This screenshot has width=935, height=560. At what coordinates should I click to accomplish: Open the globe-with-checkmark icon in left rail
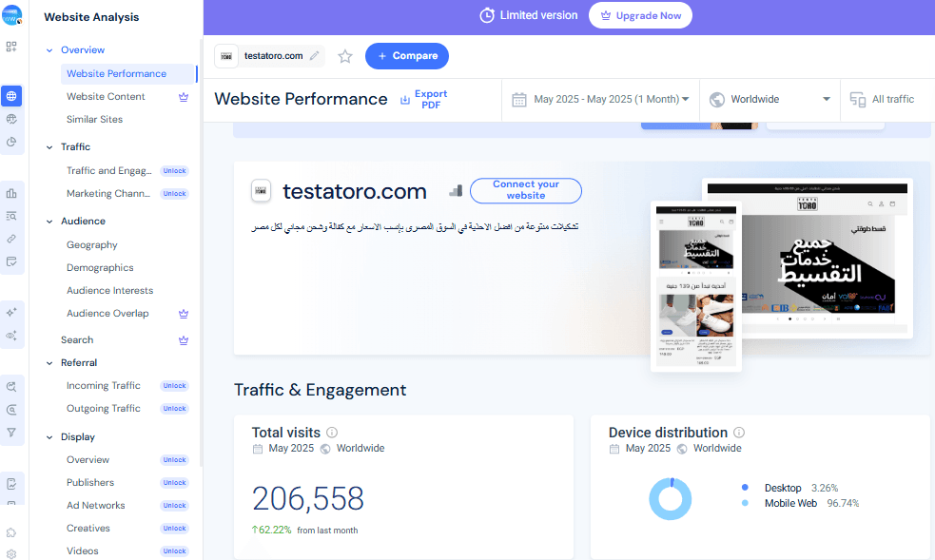click(x=11, y=119)
